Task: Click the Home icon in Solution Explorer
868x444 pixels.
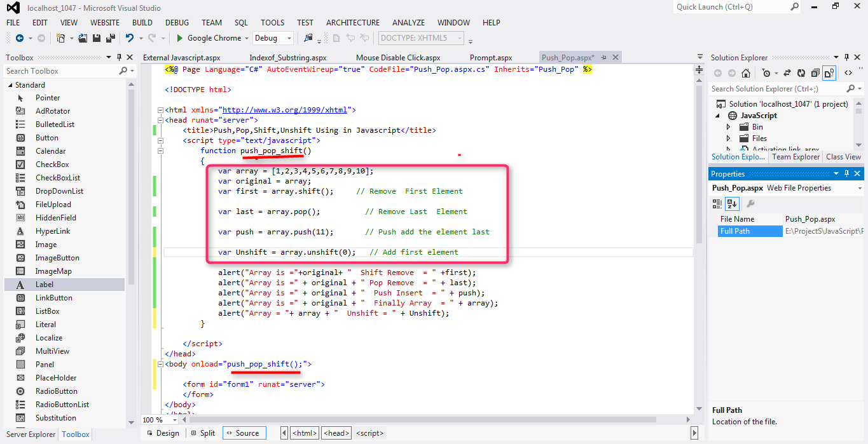Action: coord(747,73)
